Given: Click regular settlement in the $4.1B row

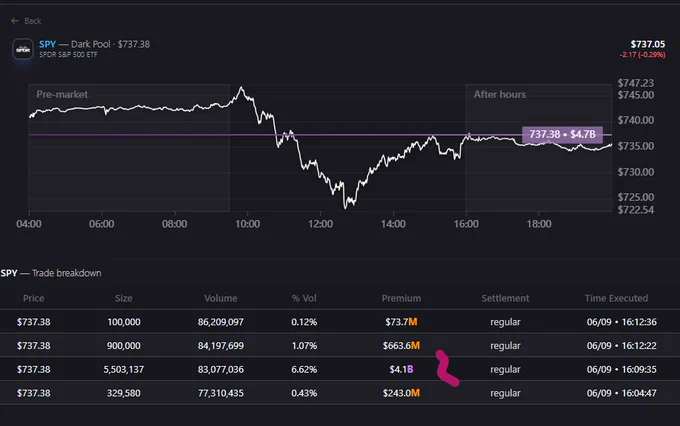Looking at the screenshot, I should pyautogui.click(x=505, y=370).
